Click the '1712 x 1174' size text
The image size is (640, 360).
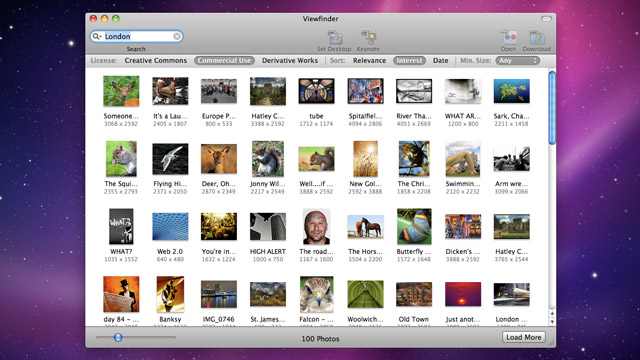(x=316, y=124)
